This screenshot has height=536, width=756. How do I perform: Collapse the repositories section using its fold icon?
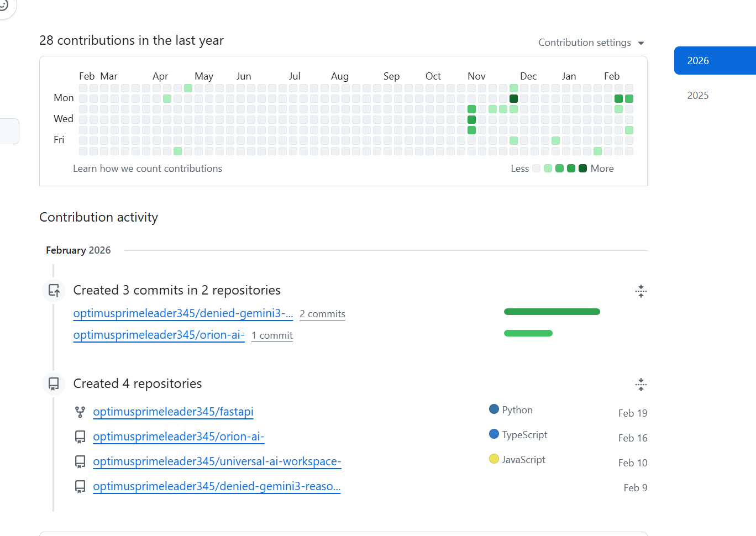pos(641,384)
